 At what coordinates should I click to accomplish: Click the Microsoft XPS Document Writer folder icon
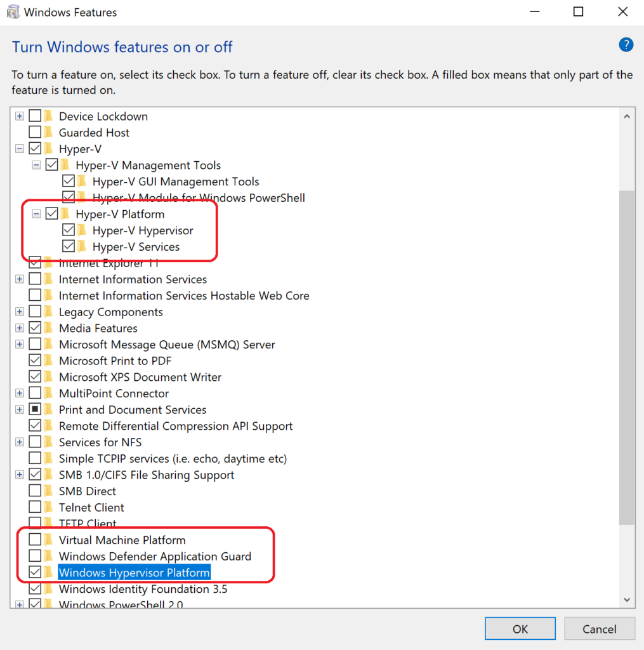coord(48,376)
